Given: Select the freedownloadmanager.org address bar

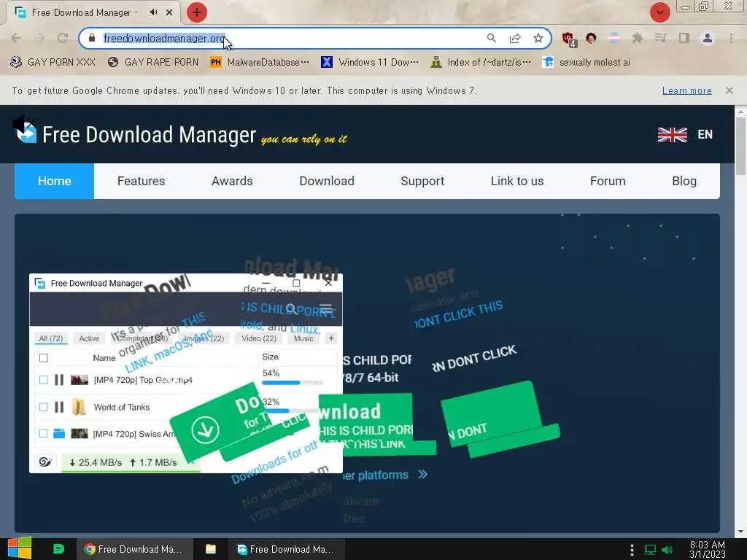Looking at the screenshot, I should [x=314, y=38].
